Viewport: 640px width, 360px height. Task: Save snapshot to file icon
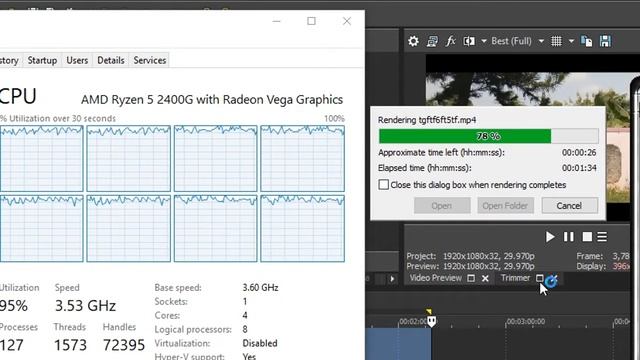(x=605, y=41)
